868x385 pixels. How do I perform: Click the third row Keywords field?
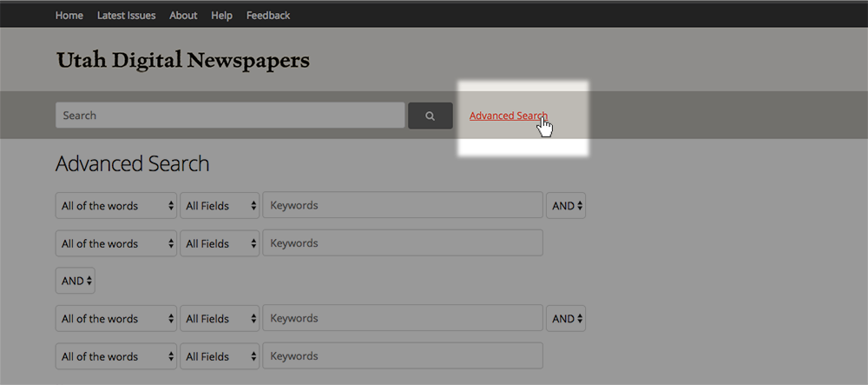[x=403, y=318]
